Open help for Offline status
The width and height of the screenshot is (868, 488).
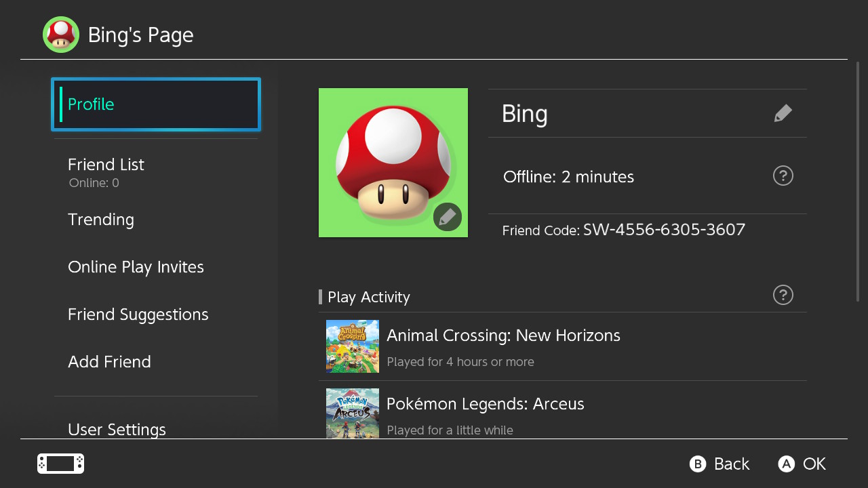(x=783, y=176)
